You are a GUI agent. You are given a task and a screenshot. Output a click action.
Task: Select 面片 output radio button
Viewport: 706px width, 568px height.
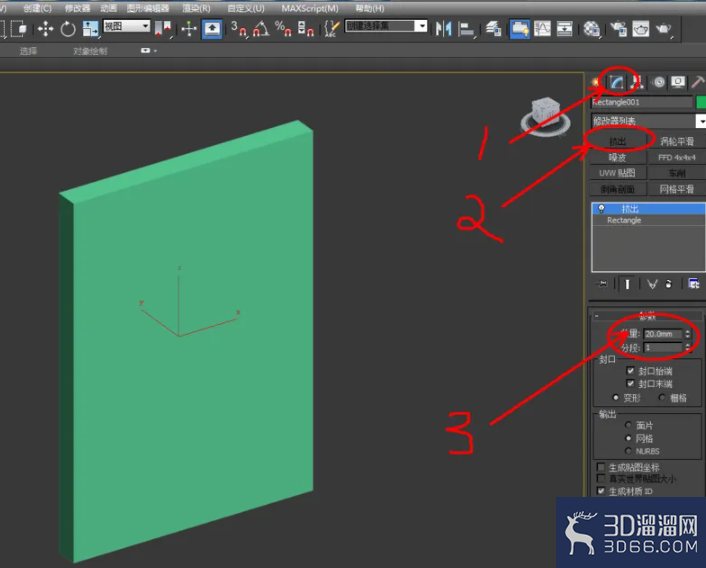[628, 425]
